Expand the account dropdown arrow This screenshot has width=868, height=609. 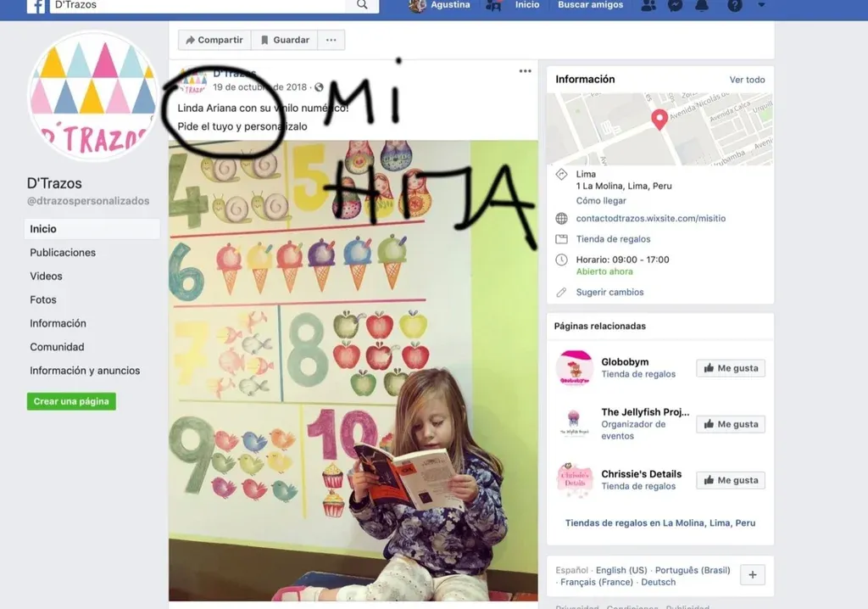coord(761,5)
